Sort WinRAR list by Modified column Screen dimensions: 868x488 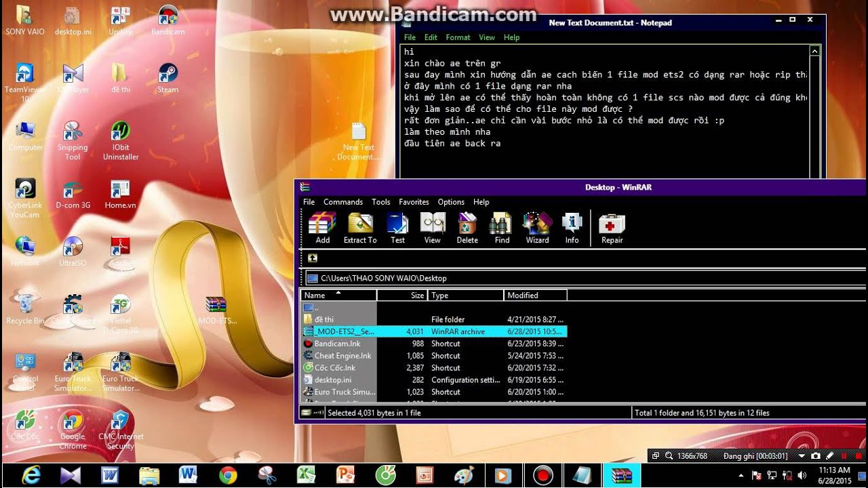pyautogui.click(x=536, y=295)
